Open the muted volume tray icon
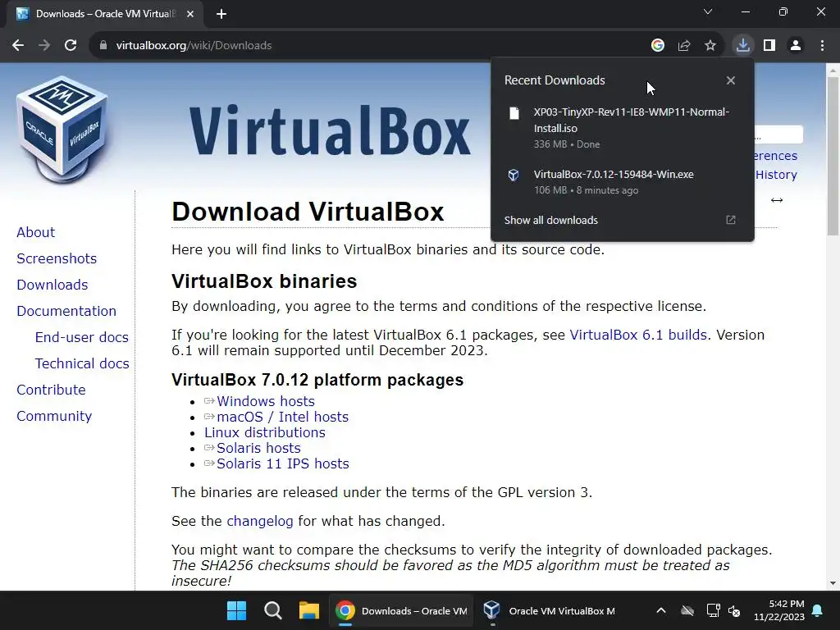This screenshot has width=840, height=630. click(734, 610)
